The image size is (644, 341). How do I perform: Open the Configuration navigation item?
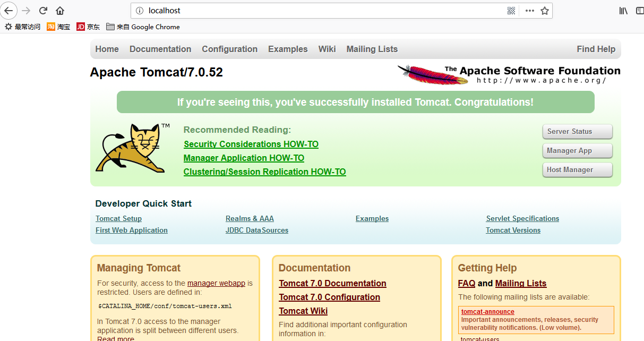click(229, 49)
